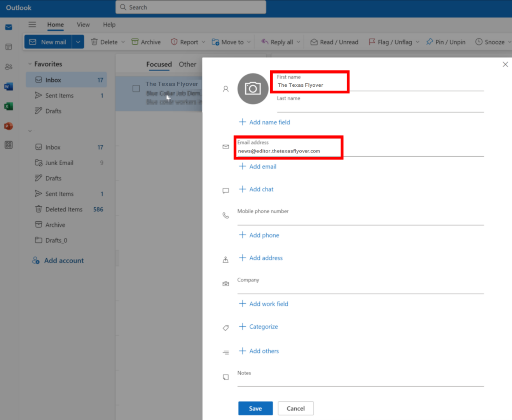Click the Mobile phone number field
512x420 pixels.
[360, 217]
